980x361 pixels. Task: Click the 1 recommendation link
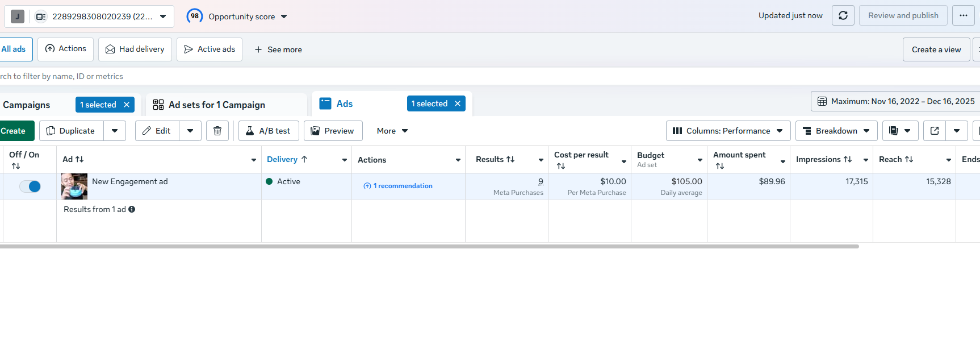(398, 186)
